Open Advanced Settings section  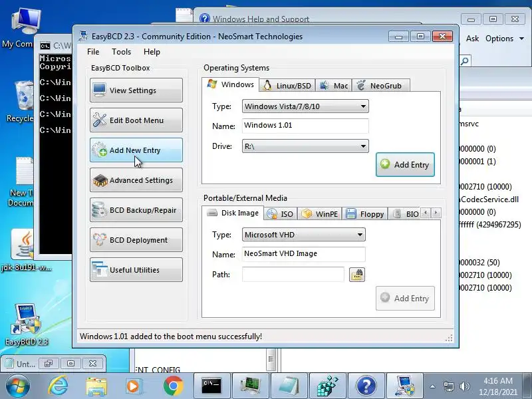136,180
